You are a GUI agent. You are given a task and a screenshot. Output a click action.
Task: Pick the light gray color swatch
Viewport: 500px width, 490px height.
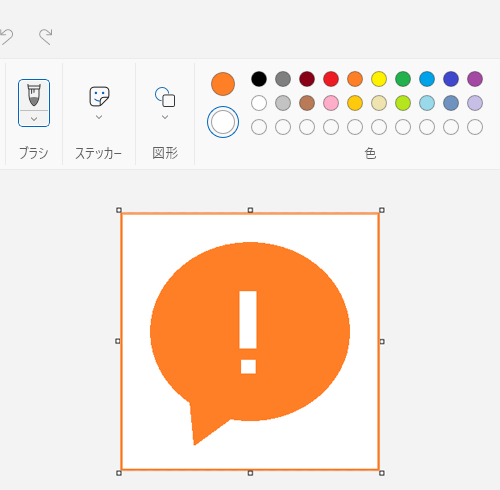[283, 103]
